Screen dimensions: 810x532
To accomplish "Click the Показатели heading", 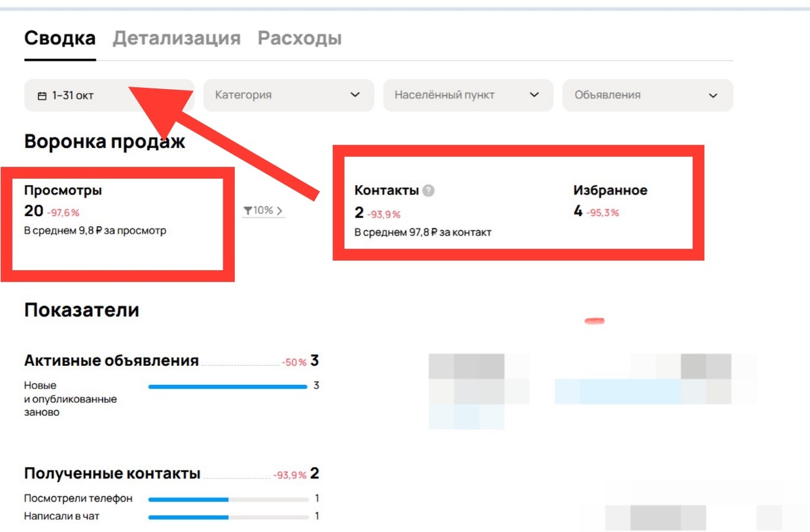I will pyautogui.click(x=82, y=310).
